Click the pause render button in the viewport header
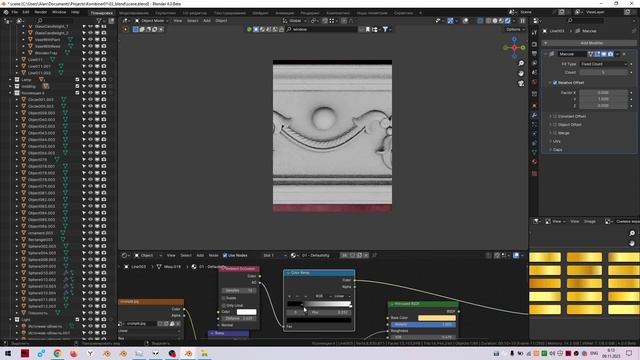The width and height of the screenshot is (640, 360). (522, 20)
